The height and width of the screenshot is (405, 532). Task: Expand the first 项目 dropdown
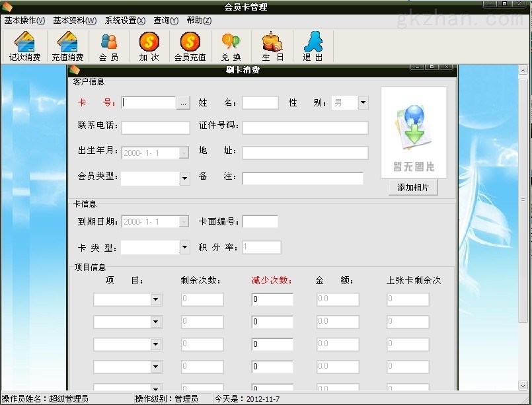point(156,299)
